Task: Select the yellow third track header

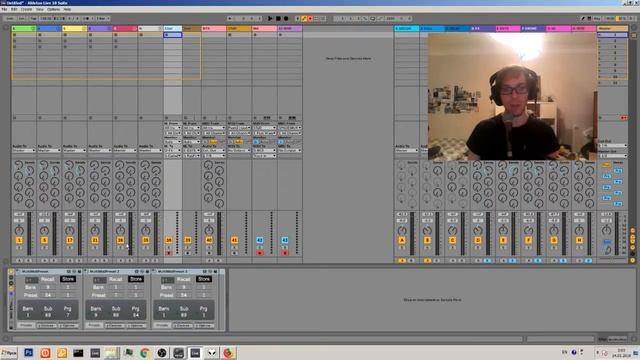Action: pyautogui.click(x=74, y=29)
